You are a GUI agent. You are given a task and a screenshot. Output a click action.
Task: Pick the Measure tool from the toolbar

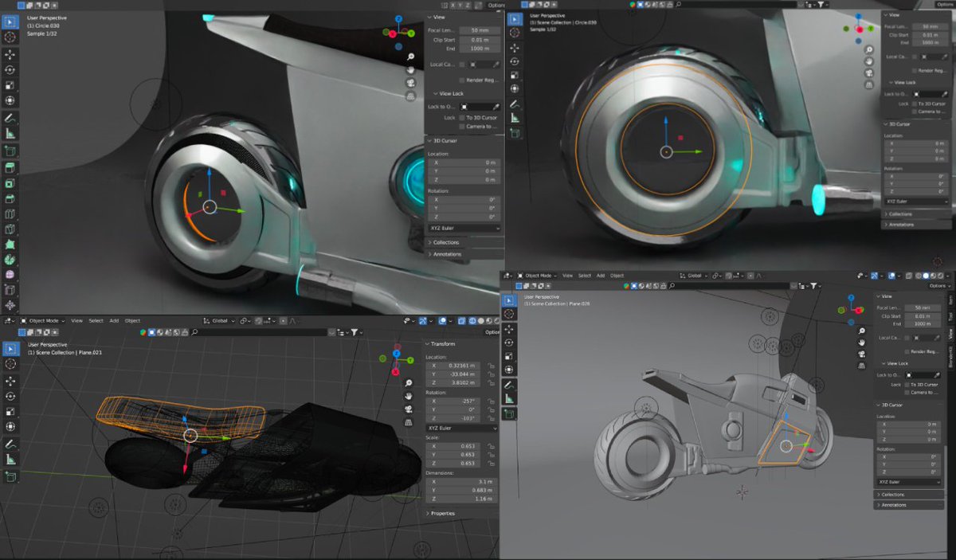pyautogui.click(x=10, y=134)
